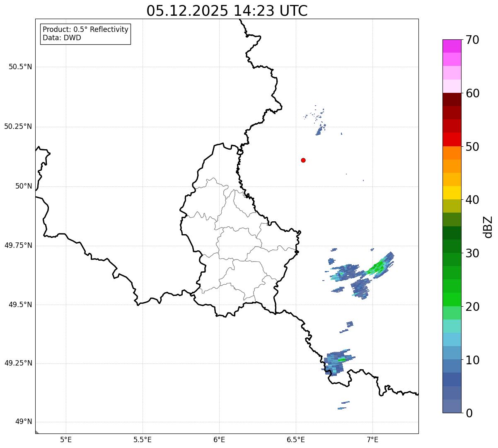This screenshot has height=448, width=498.
Task: Click the 50.5°N latitude label
Action: coord(20,67)
